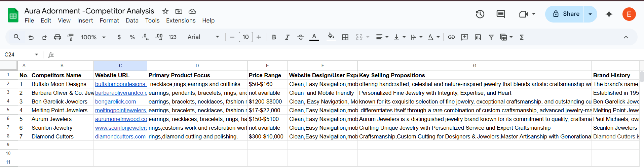
Task: Click the Share button
Action: pos(566,14)
